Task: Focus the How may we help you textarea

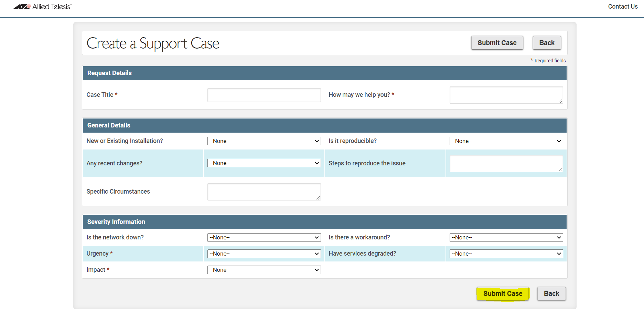Action: pyautogui.click(x=506, y=95)
